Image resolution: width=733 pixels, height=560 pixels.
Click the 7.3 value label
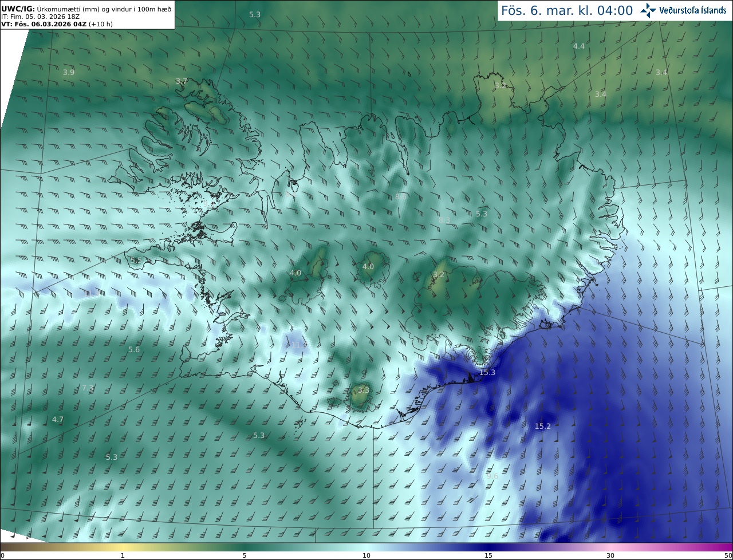(x=88, y=388)
